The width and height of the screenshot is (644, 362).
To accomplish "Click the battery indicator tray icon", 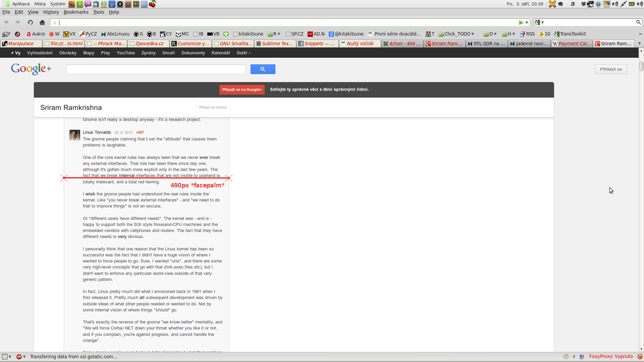I will (632, 4).
